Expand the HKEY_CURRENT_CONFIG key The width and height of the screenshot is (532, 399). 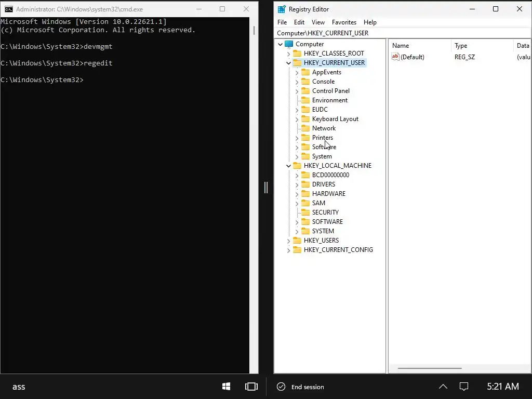(288, 250)
